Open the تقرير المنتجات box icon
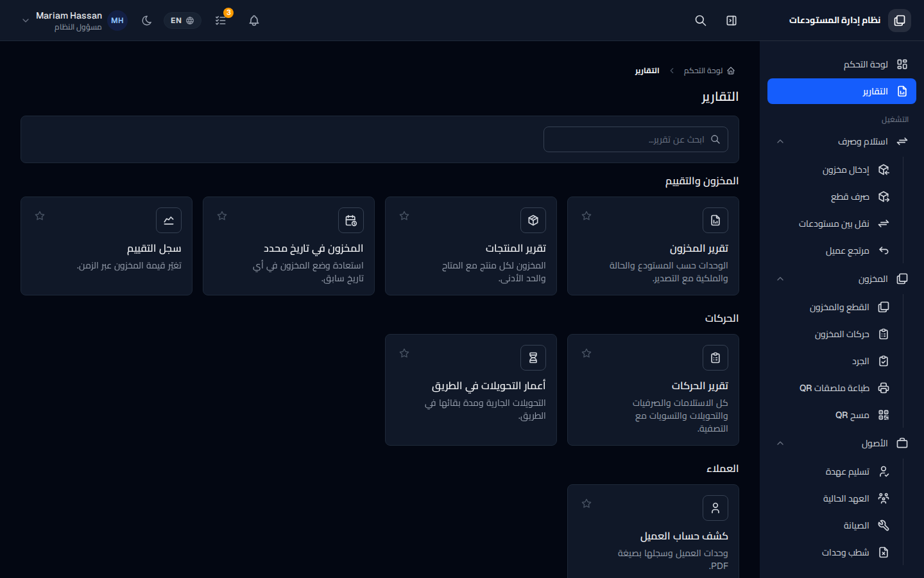The width and height of the screenshot is (924, 578). coord(533,220)
